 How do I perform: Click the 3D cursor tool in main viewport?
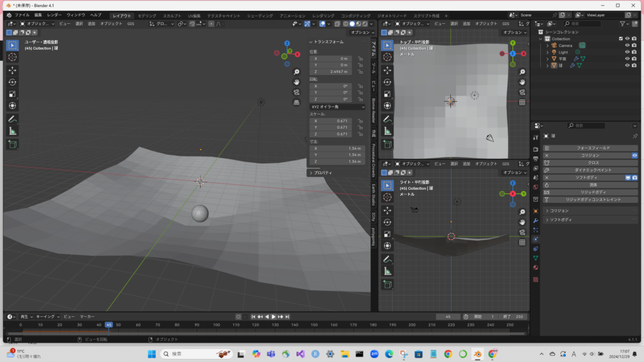pos(13,57)
